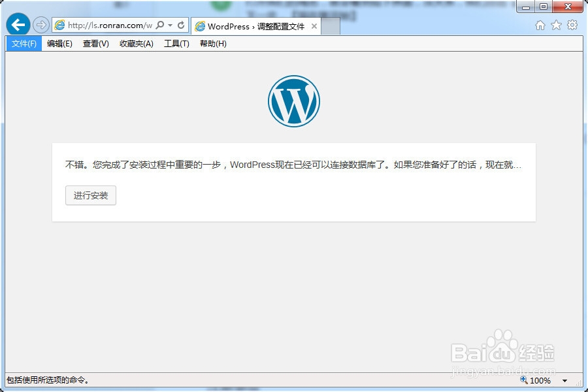Open the 帮助(H) menu

coord(213,44)
